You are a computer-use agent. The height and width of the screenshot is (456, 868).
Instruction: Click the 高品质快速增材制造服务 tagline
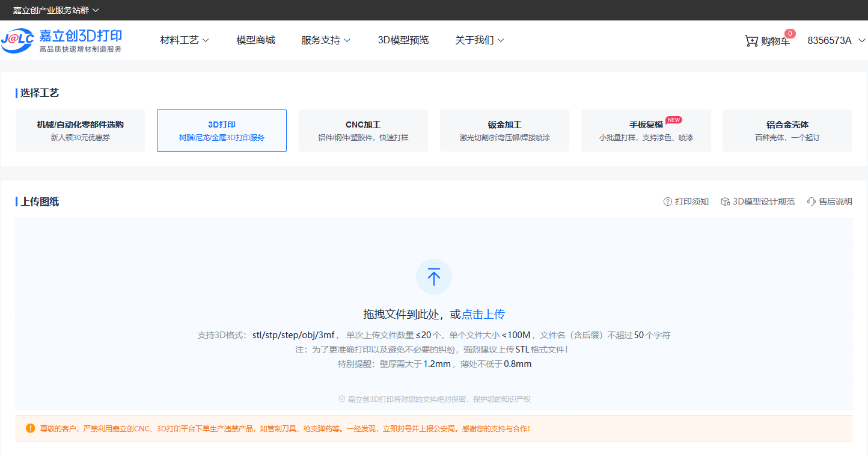coord(81,49)
